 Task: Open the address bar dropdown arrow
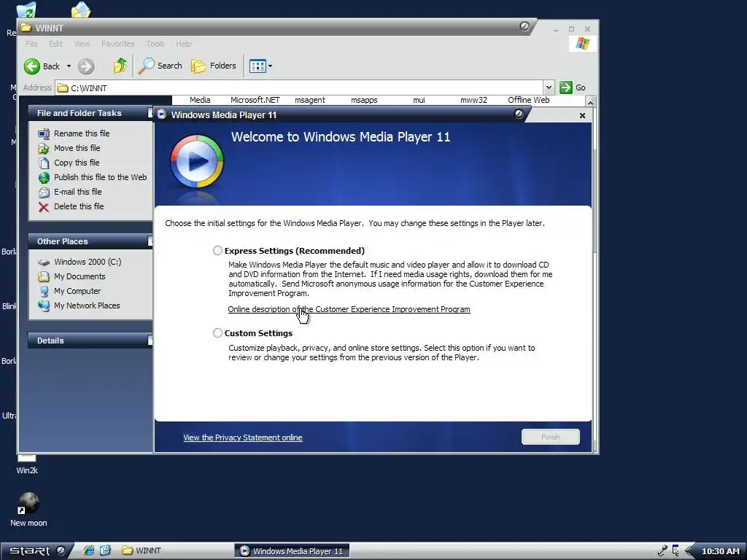coord(549,87)
